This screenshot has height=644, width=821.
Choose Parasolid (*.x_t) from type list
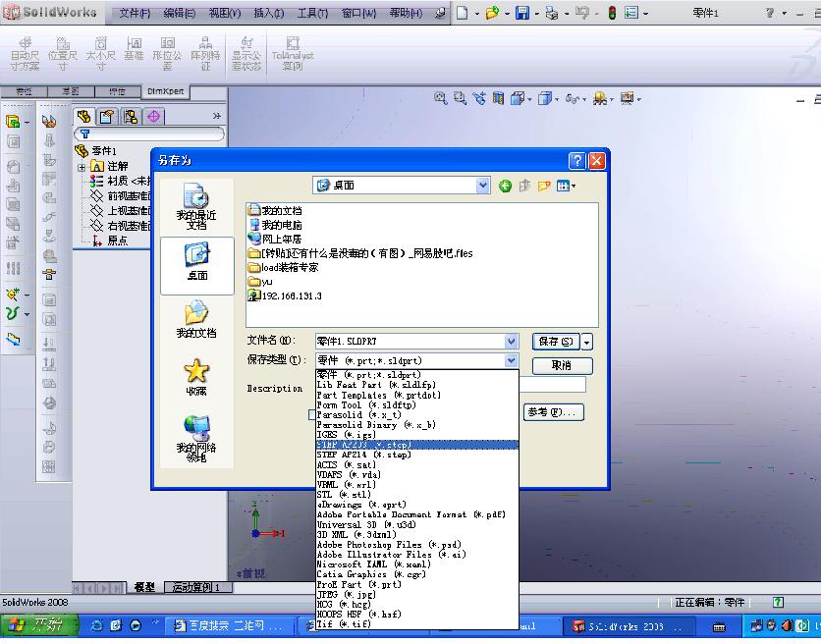point(417,415)
